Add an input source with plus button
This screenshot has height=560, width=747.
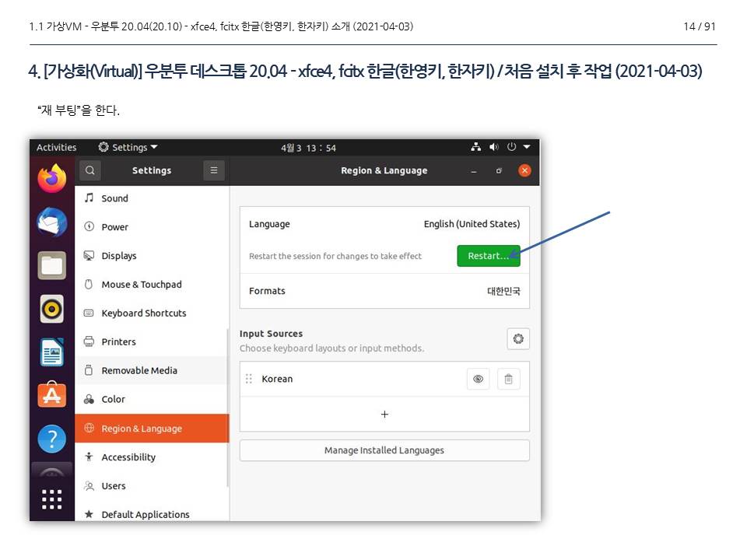(384, 415)
